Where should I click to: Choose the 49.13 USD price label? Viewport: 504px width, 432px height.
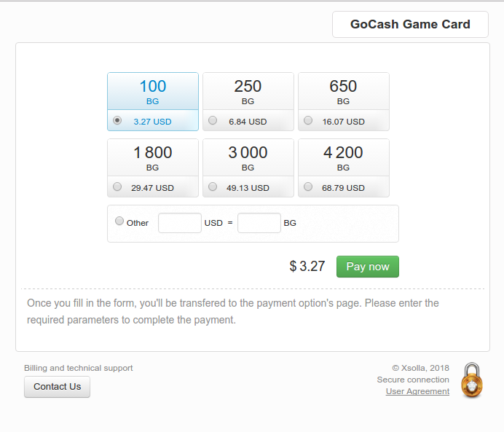pyautogui.click(x=248, y=188)
